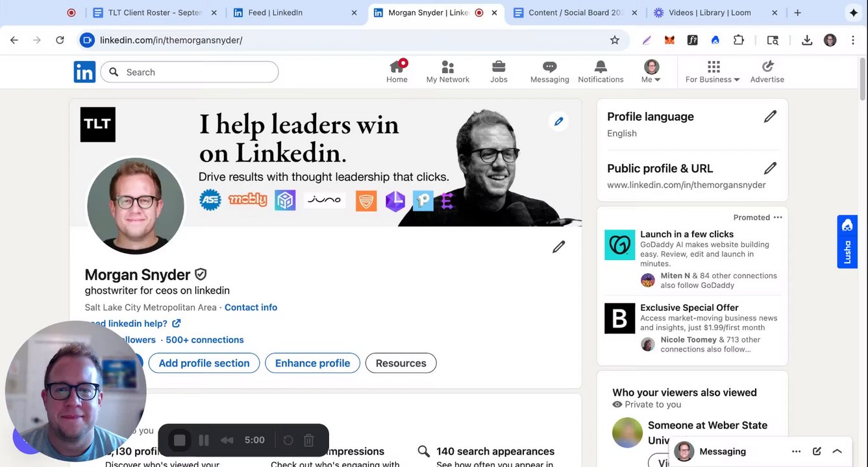Click the LinkedIn logo
Screen dimensions: 868x467
tap(84, 72)
